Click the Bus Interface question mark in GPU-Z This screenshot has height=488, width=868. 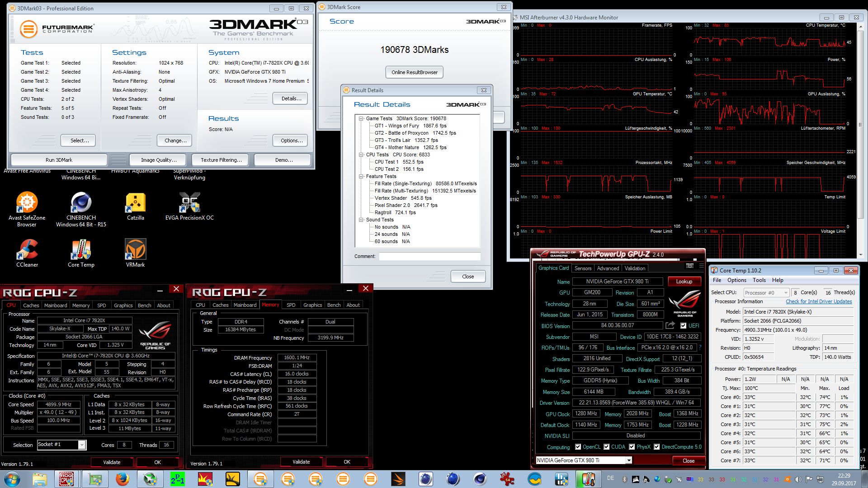point(700,347)
